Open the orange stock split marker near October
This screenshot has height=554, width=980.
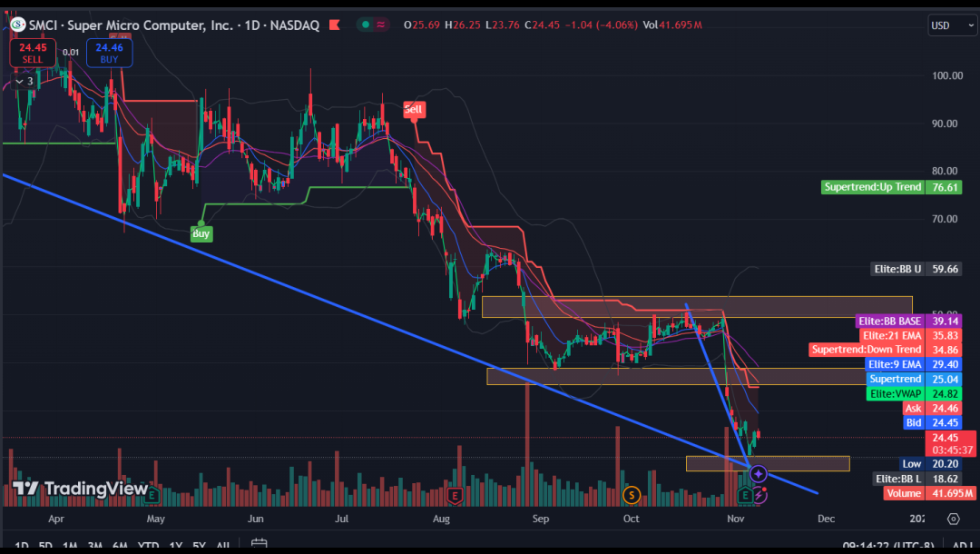click(x=632, y=496)
